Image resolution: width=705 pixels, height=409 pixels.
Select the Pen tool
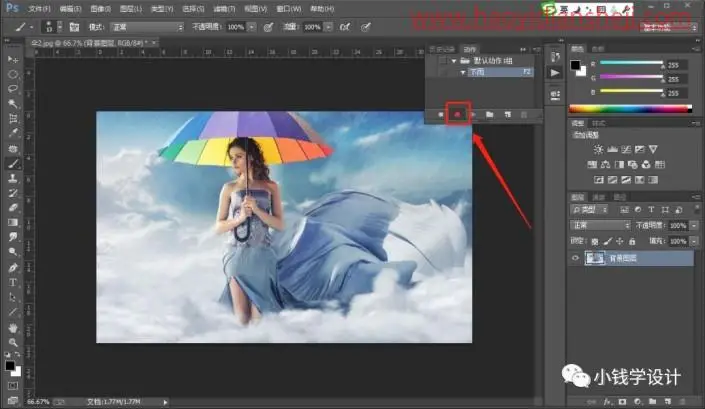[x=13, y=268]
